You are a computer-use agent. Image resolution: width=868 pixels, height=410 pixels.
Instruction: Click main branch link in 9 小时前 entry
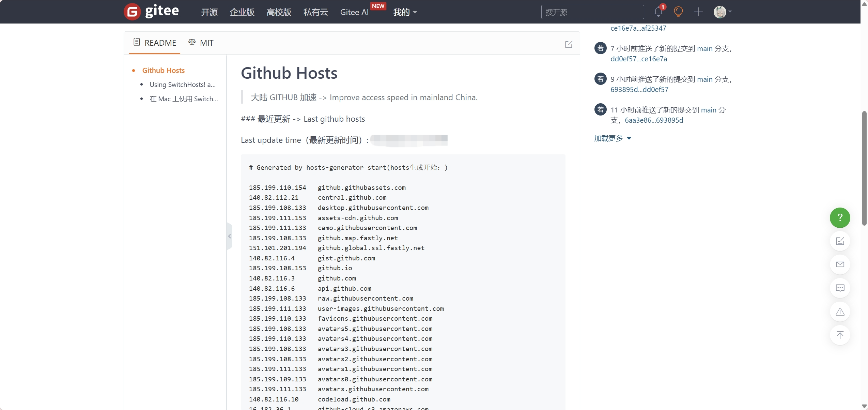click(x=705, y=79)
